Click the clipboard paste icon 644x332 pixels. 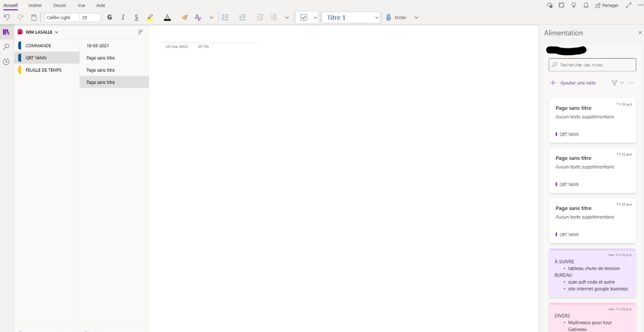point(34,17)
